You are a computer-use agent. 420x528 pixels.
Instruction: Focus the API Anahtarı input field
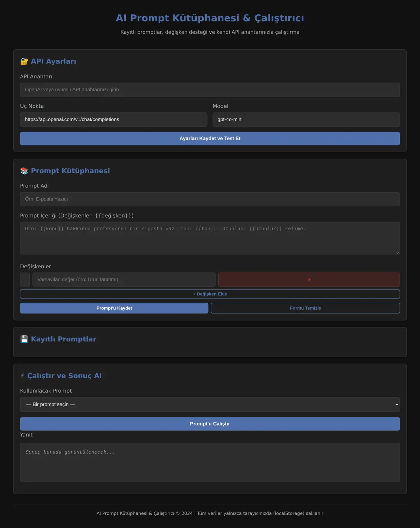(x=210, y=90)
